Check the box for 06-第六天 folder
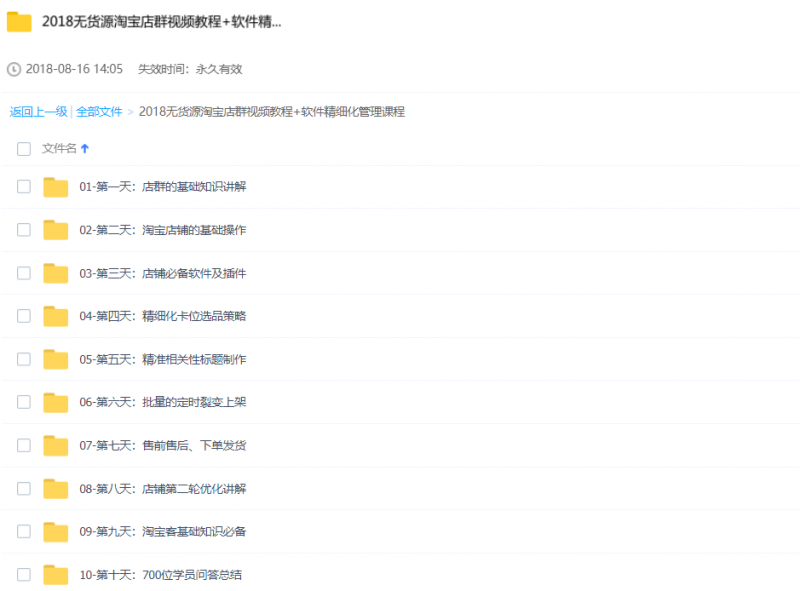This screenshot has width=800, height=591. coord(24,402)
